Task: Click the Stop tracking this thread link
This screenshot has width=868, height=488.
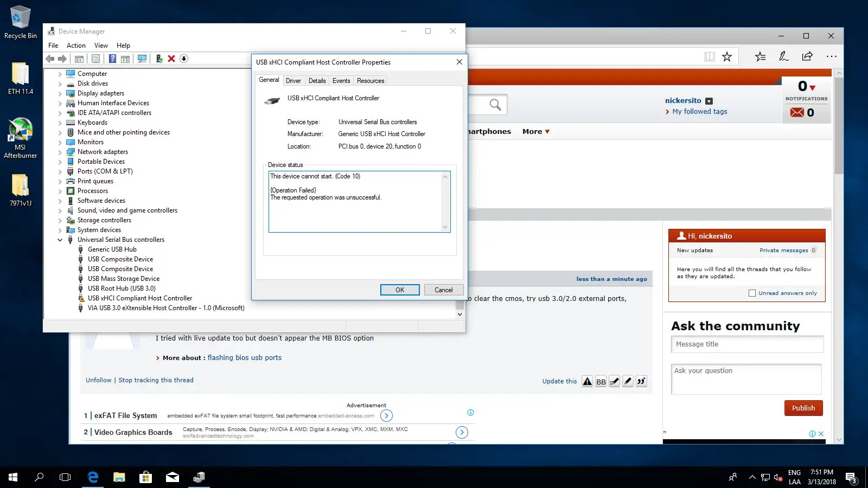Action: pyautogui.click(x=156, y=380)
